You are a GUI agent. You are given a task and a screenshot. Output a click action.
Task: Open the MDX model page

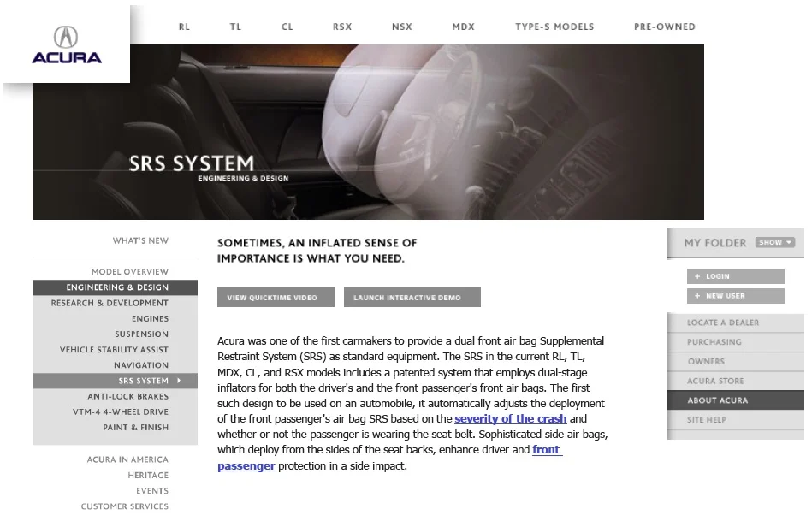click(x=464, y=27)
